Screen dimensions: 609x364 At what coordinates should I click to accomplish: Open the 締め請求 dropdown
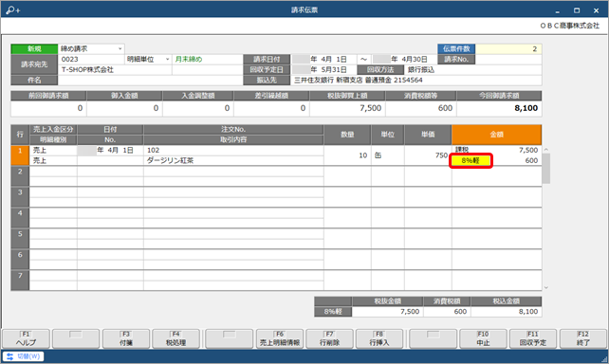click(120, 49)
